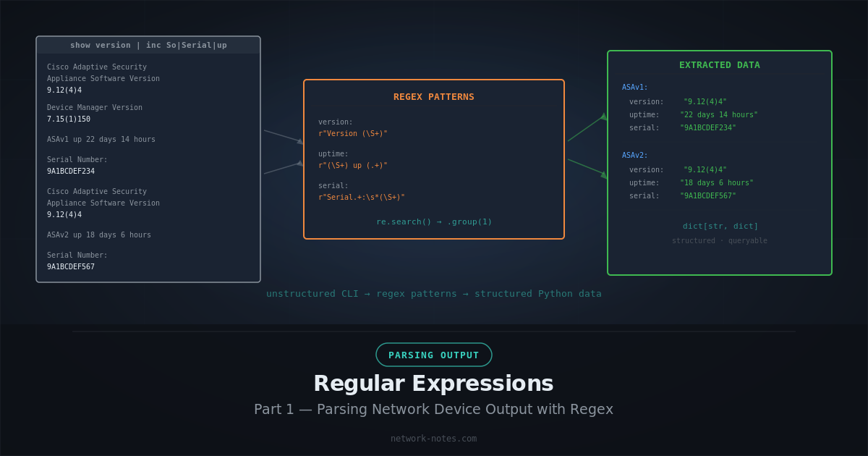The width and height of the screenshot is (868, 456).
Task: Open the network-notes.com link
Action: (433, 438)
